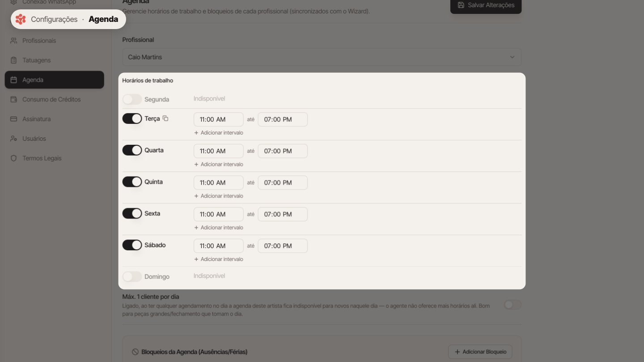Open the Profissionais settings section

(54, 41)
